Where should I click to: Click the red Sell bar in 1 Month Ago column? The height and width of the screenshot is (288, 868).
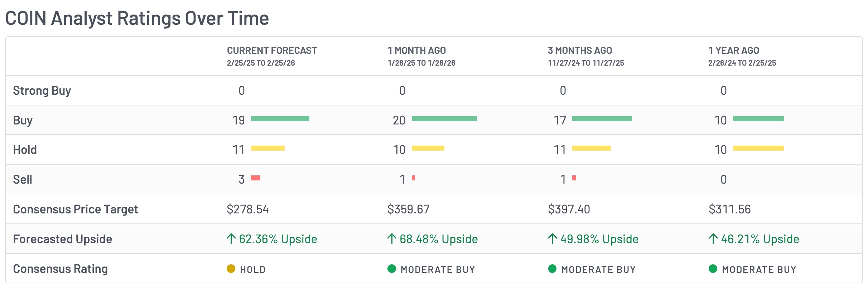(413, 178)
